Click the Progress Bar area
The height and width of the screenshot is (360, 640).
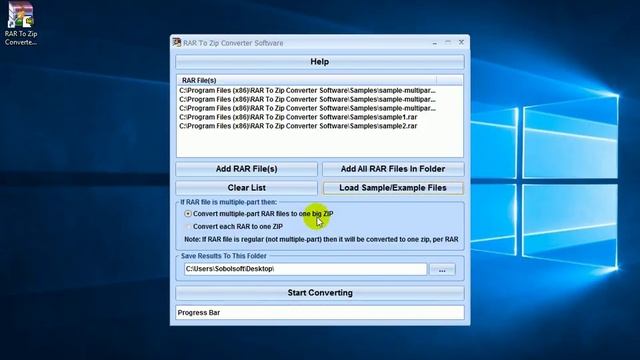coord(320,313)
